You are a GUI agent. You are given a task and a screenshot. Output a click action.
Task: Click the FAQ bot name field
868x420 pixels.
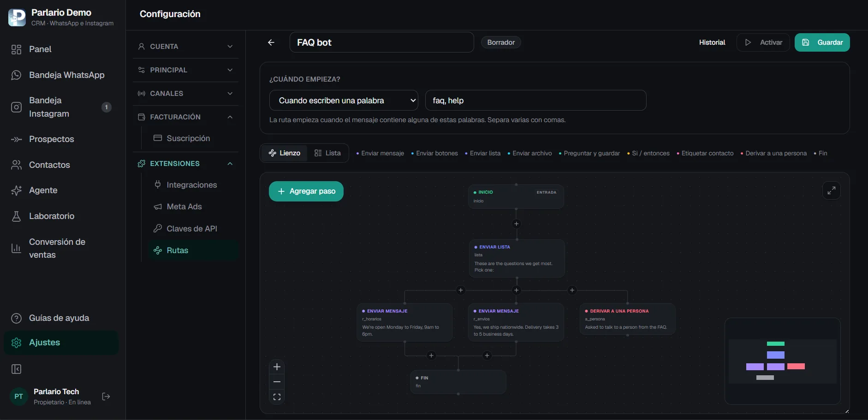pyautogui.click(x=382, y=42)
